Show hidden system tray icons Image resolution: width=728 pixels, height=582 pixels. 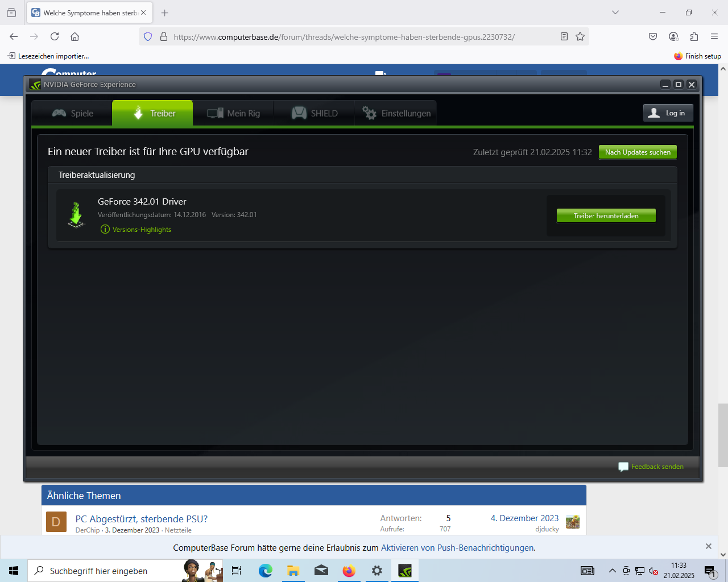click(x=612, y=571)
